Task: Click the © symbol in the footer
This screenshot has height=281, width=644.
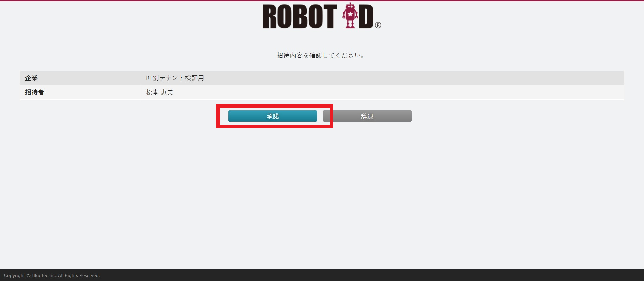Action: pos(29,275)
